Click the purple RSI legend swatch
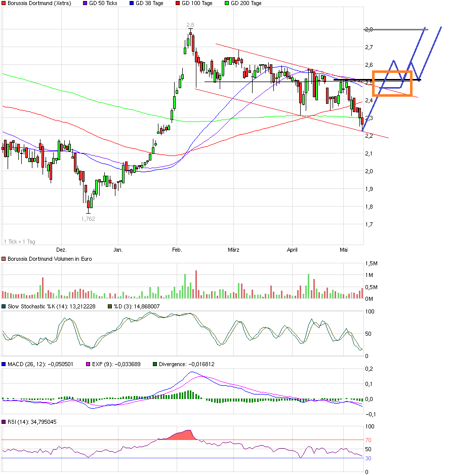The image size is (449, 476). [x=4, y=422]
